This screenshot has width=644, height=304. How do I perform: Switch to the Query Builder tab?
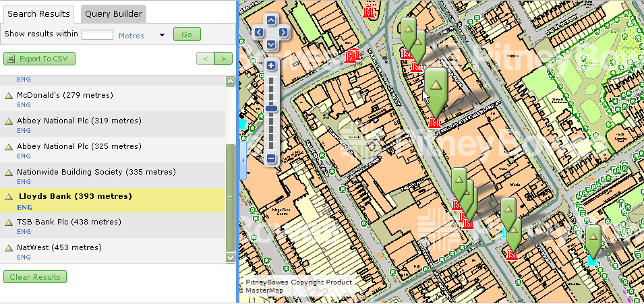pos(112,13)
